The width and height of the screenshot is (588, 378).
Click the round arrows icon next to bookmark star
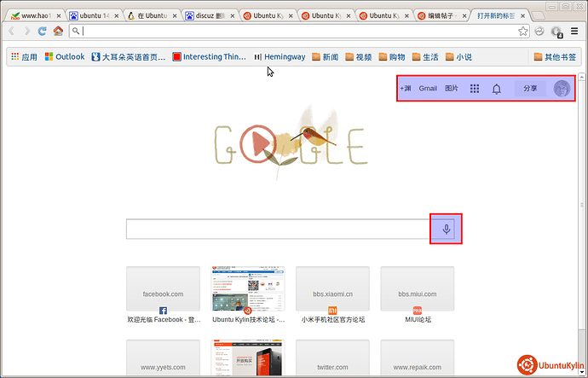[x=539, y=32]
